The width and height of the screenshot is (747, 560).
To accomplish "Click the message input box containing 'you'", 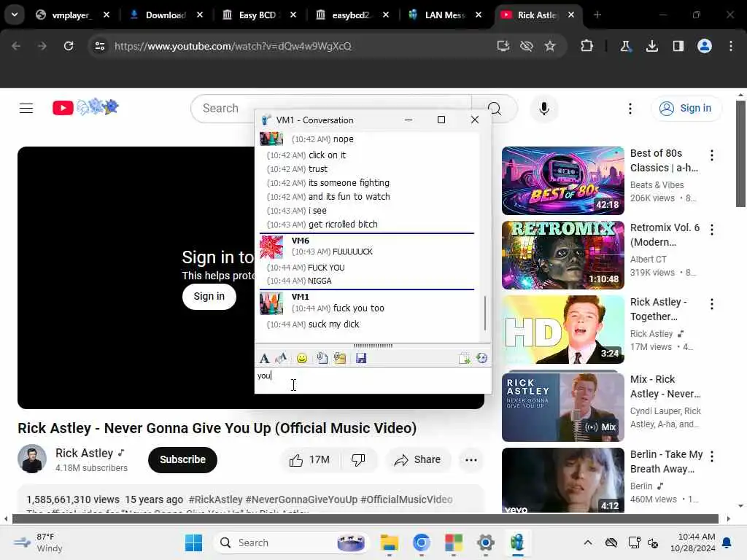I will coord(373,380).
